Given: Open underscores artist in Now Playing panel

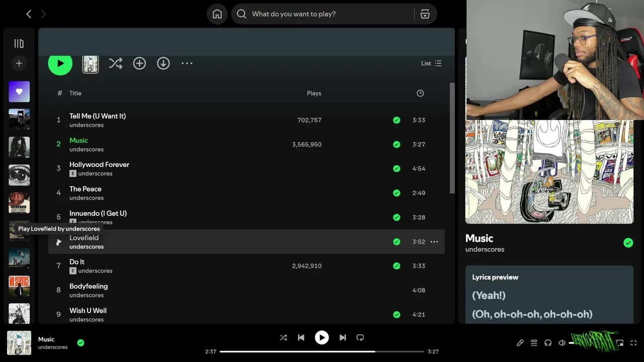Looking at the screenshot, I should (485, 249).
